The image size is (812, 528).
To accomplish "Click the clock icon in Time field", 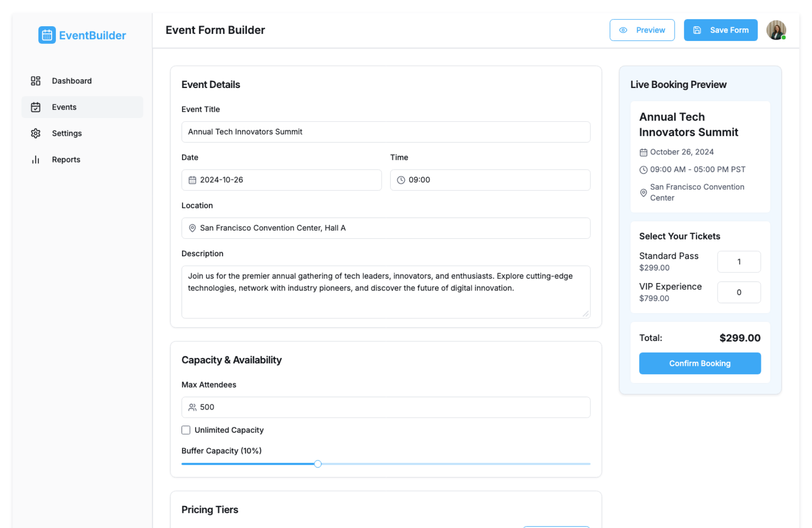I will 401,180.
